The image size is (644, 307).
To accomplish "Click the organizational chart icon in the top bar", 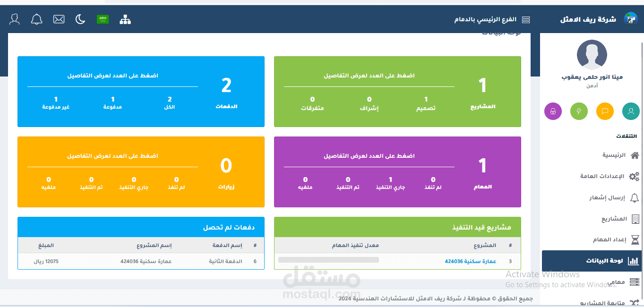I will point(125,20).
